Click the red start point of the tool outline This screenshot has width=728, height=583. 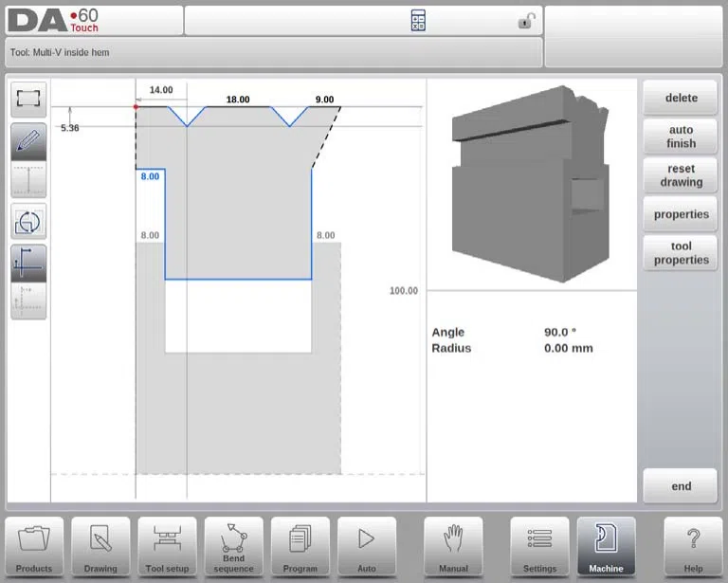tap(136, 107)
